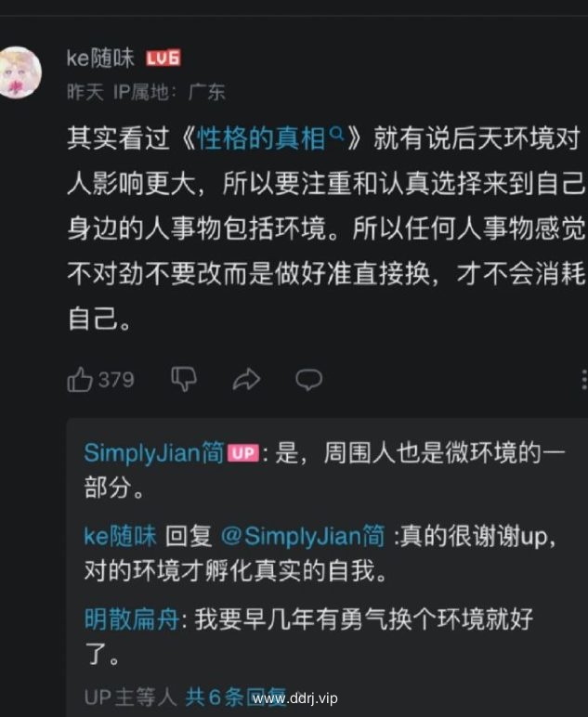Tap the thumbs-down dislike icon

[184, 379]
